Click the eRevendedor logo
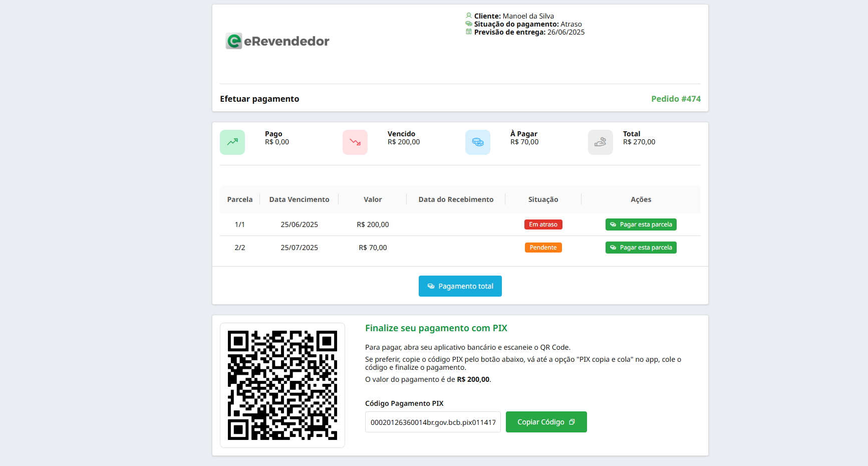Viewport: 868px width, 466px height. point(277,41)
